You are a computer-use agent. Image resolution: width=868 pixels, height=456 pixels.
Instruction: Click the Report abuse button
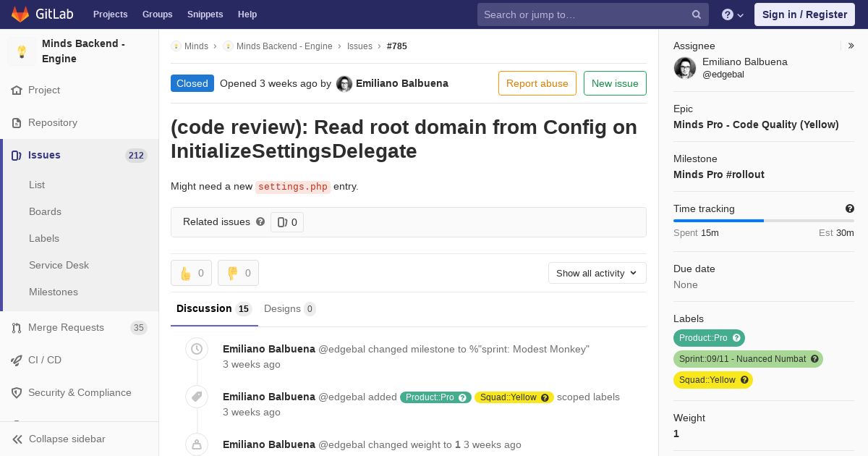coord(537,83)
